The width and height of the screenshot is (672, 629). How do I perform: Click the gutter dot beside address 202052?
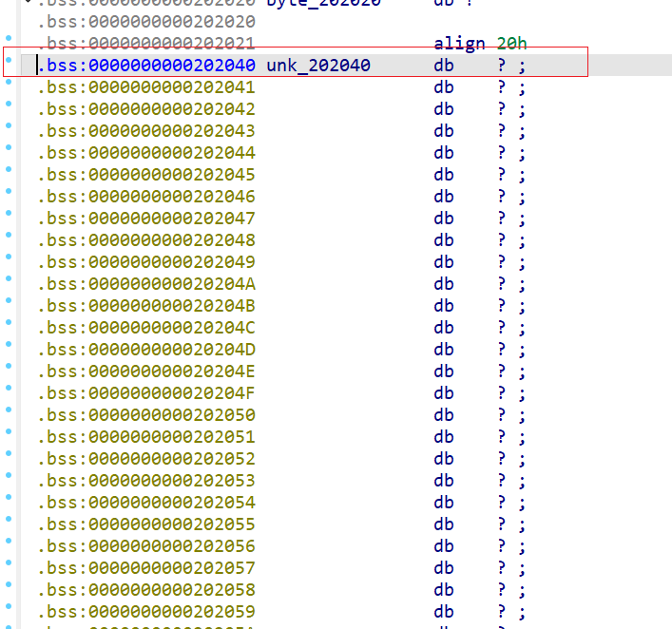tap(8, 453)
